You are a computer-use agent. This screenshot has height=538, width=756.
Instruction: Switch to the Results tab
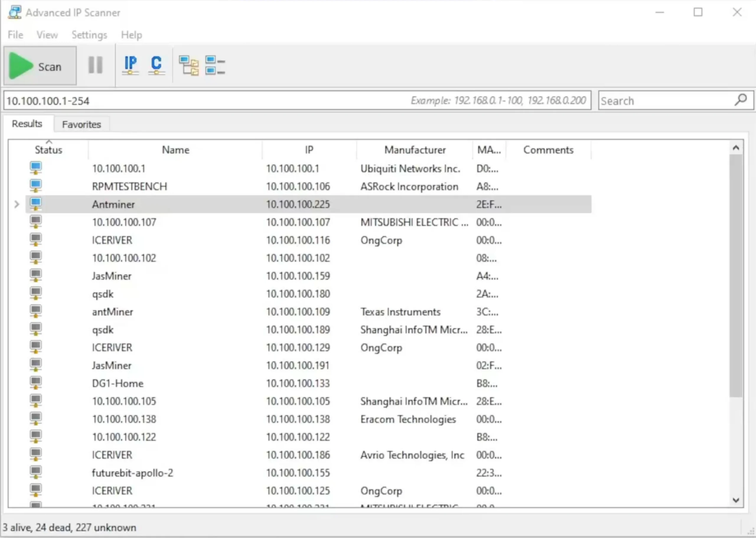(27, 123)
